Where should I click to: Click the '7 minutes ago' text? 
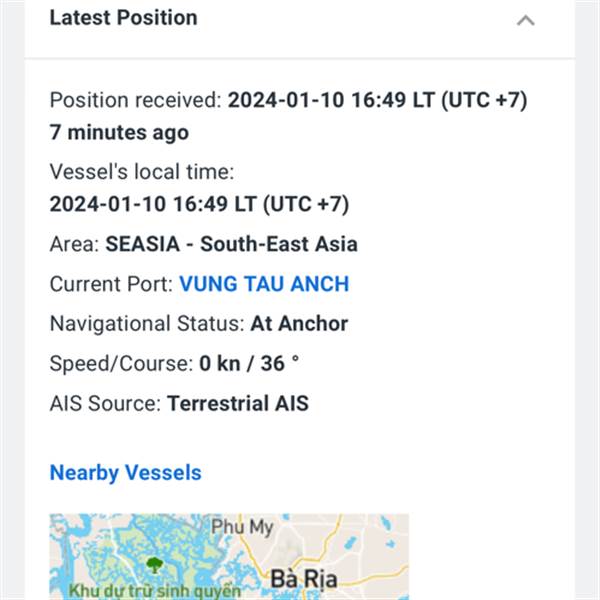pyautogui.click(x=119, y=133)
